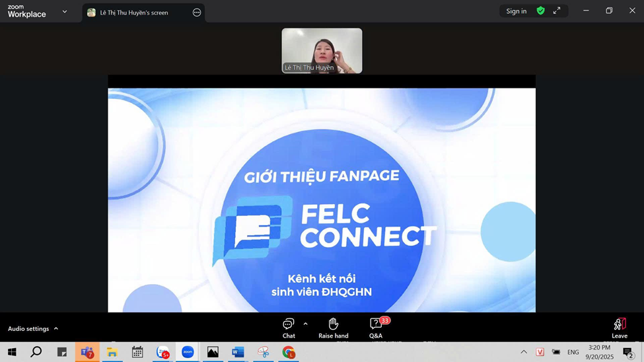Open meeting encryption shield info
This screenshot has width=644, height=362.
(540, 11)
